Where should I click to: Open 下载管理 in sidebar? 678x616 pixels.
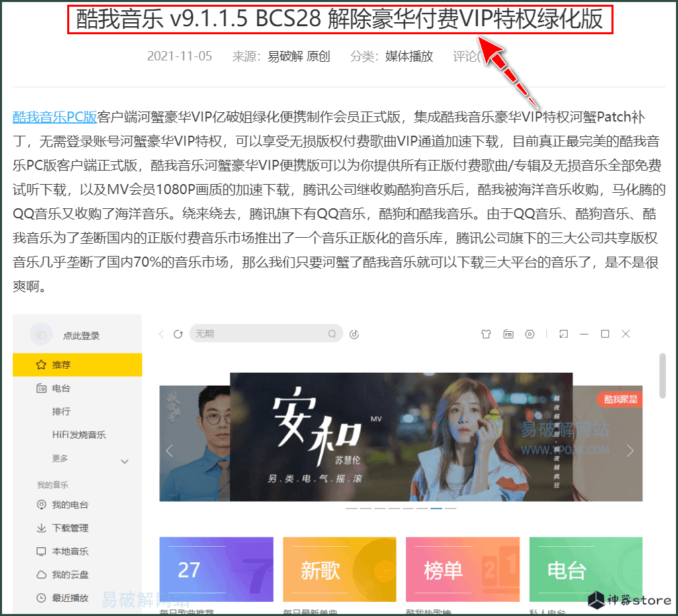coord(70,528)
